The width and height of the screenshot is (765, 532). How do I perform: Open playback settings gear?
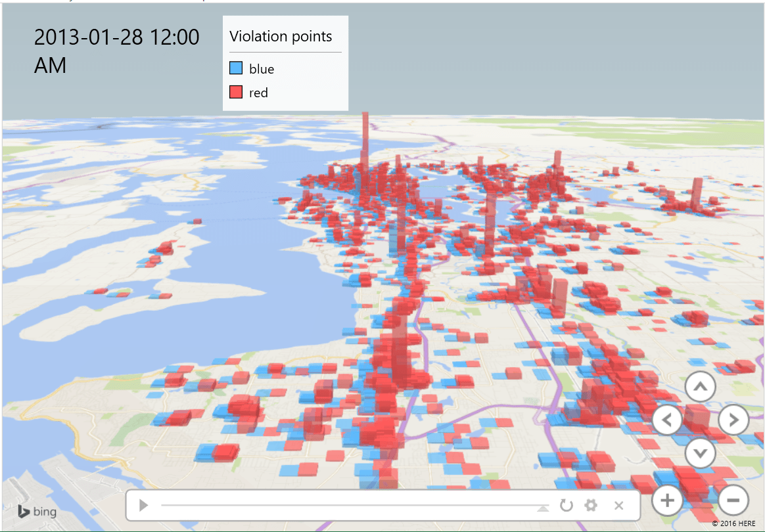pyautogui.click(x=591, y=505)
